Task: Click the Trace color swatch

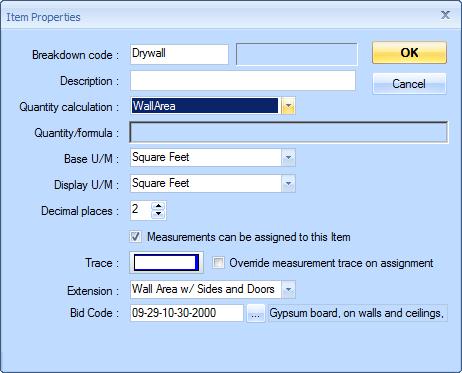Action: [166, 263]
